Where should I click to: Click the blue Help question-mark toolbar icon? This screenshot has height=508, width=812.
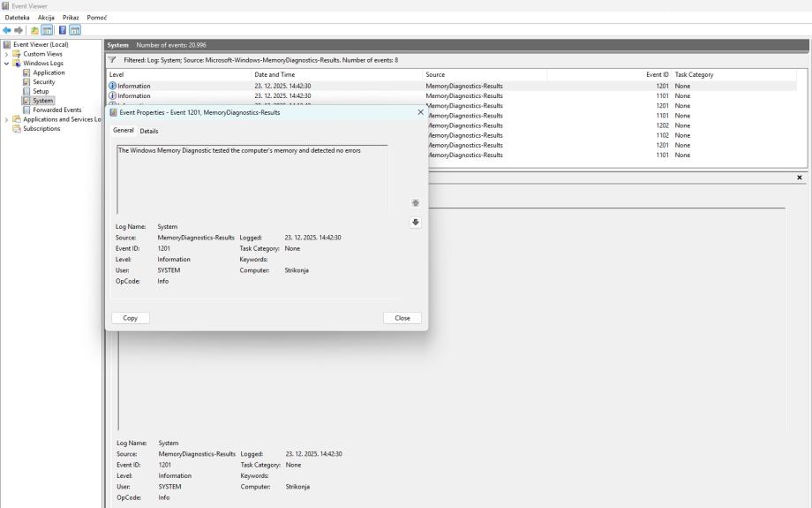pyautogui.click(x=62, y=30)
